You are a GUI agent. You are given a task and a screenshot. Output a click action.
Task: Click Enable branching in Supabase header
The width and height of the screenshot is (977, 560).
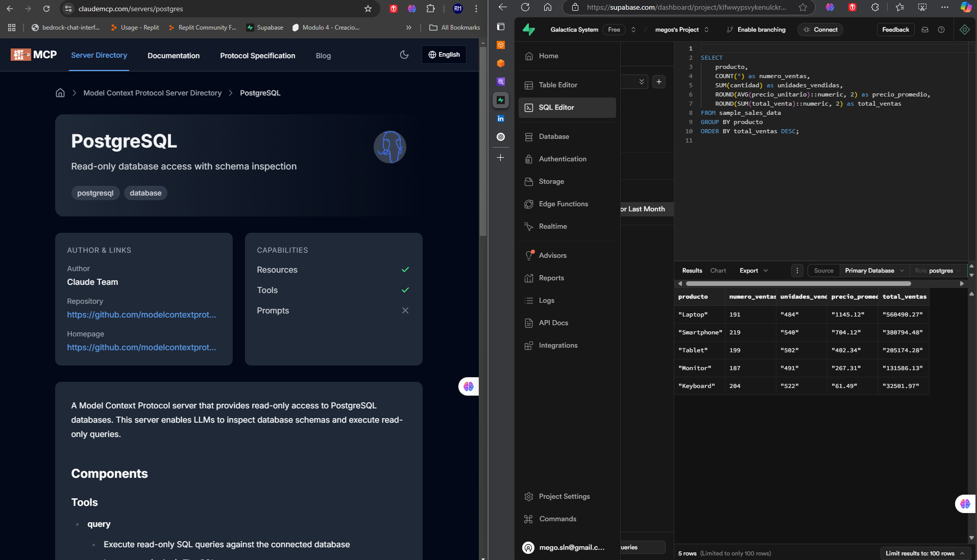point(756,30)
